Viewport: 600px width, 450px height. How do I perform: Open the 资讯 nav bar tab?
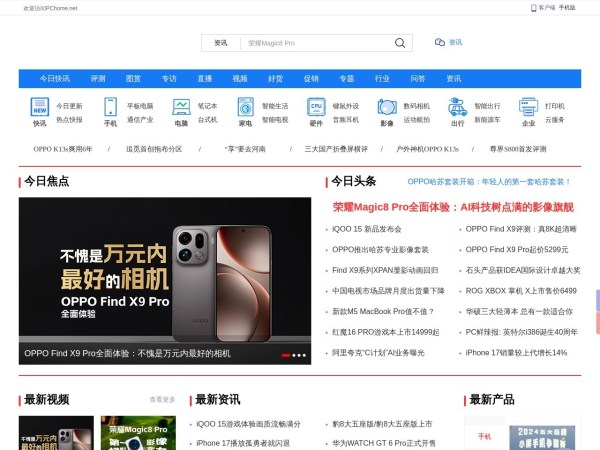[x=453, y=78]
